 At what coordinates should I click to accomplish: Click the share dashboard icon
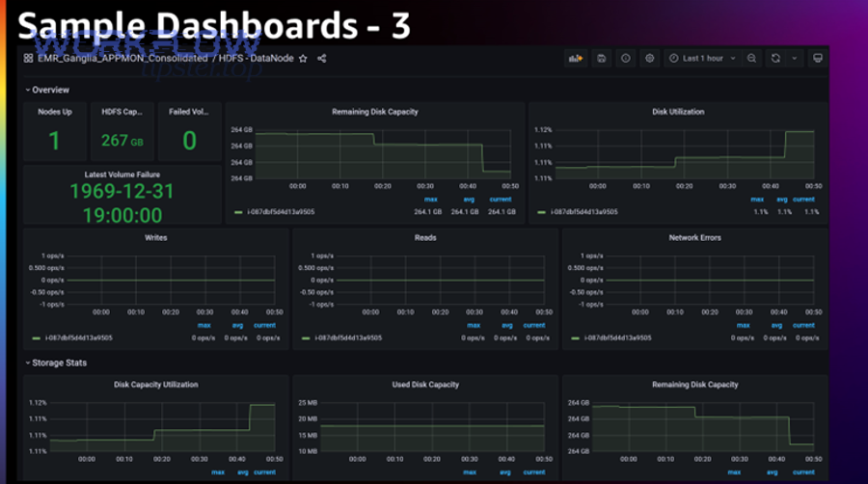click(322, 58)
